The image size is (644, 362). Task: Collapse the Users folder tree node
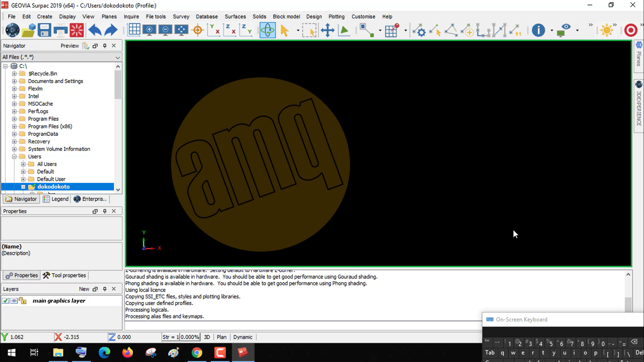pyautogui.click(x=14, y=157)
